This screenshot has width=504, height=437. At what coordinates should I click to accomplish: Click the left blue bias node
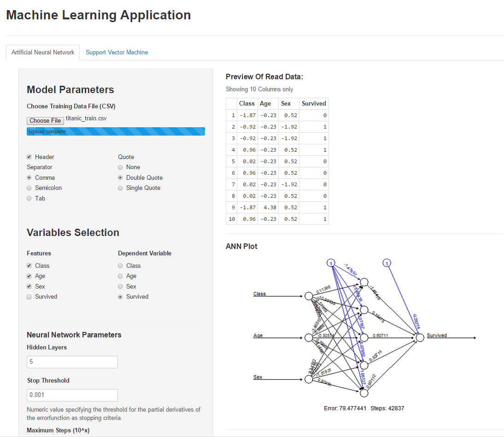331,263
